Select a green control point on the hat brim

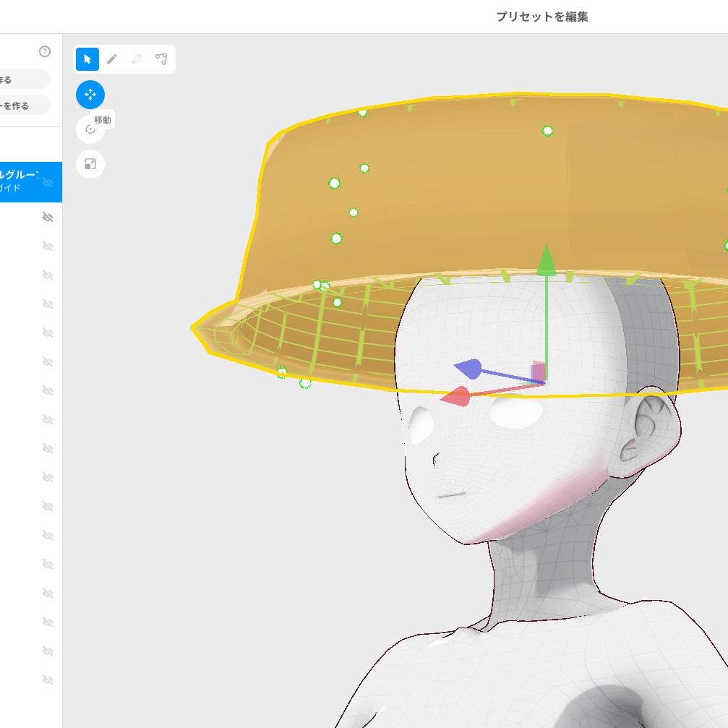pyautogui.click(x=333, y=183)
